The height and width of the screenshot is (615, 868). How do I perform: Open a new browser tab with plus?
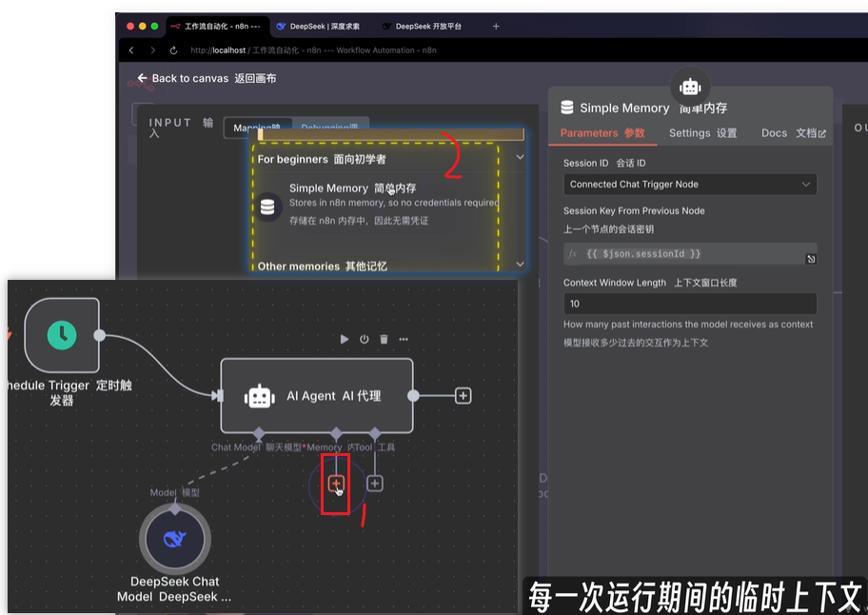[496, 26]
